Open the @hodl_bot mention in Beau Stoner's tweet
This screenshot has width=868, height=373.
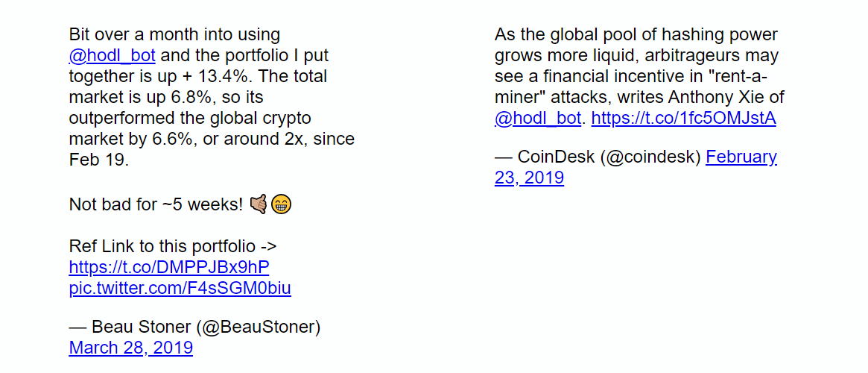point(113,56)
